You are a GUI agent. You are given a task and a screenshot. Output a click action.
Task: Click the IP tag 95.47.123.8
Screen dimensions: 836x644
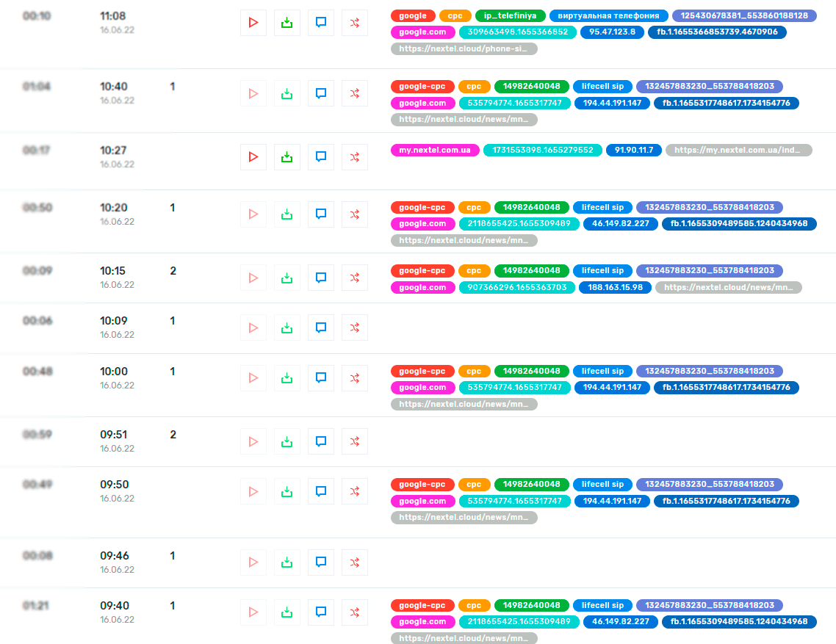click(x=612, y=32)
